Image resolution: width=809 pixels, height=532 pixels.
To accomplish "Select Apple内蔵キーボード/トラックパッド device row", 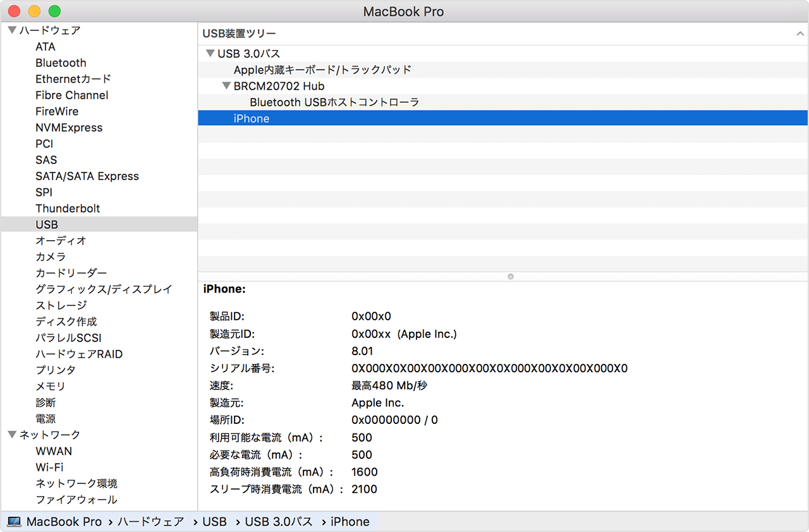I will point(503,70).
